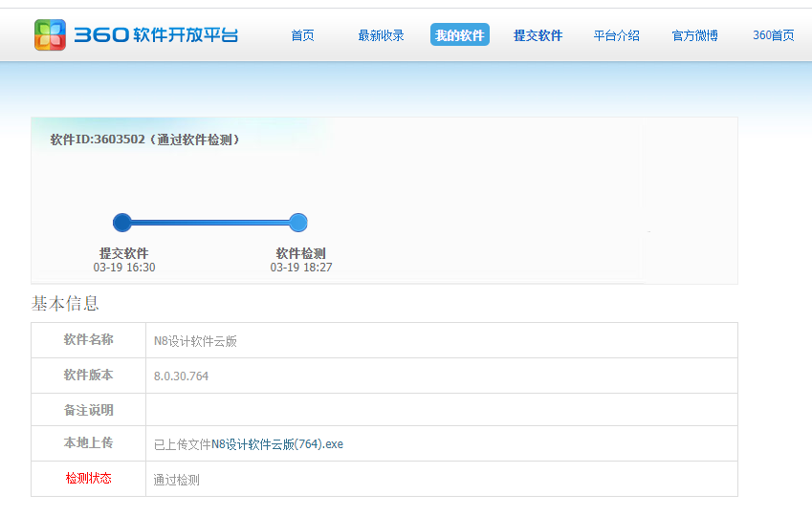Select the 通过检测 status value
This screenshot has height=516, width=812.
pos(177,480)
